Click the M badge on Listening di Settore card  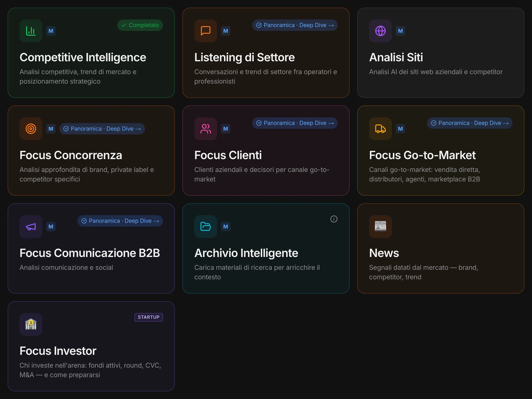point(226,31)
